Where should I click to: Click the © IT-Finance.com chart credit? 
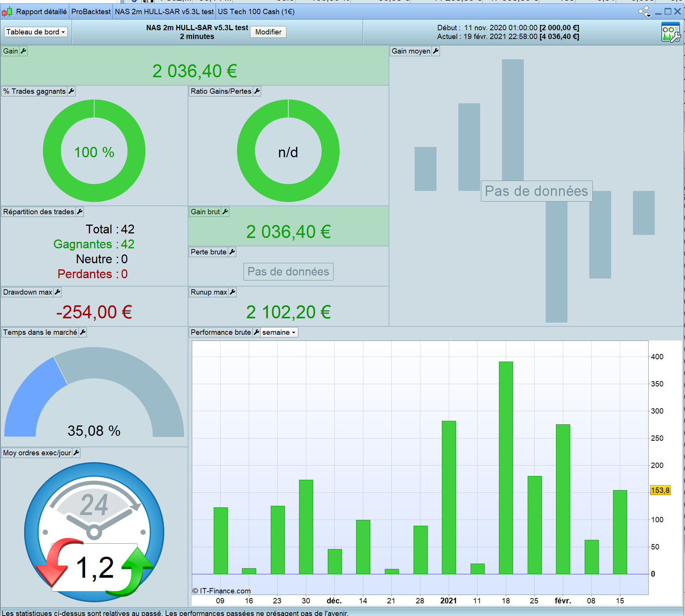click(x=221, y=591)
